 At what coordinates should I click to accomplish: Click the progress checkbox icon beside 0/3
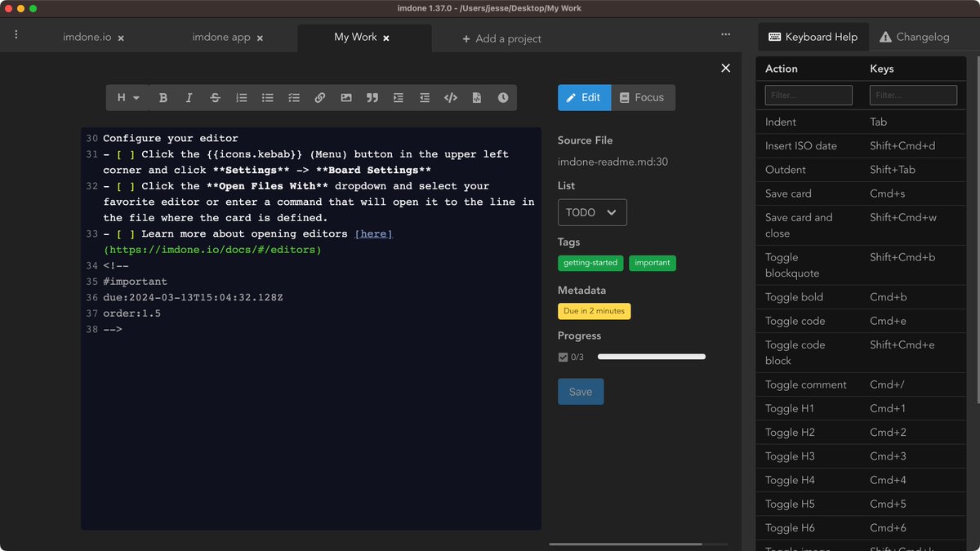(563, 357)
